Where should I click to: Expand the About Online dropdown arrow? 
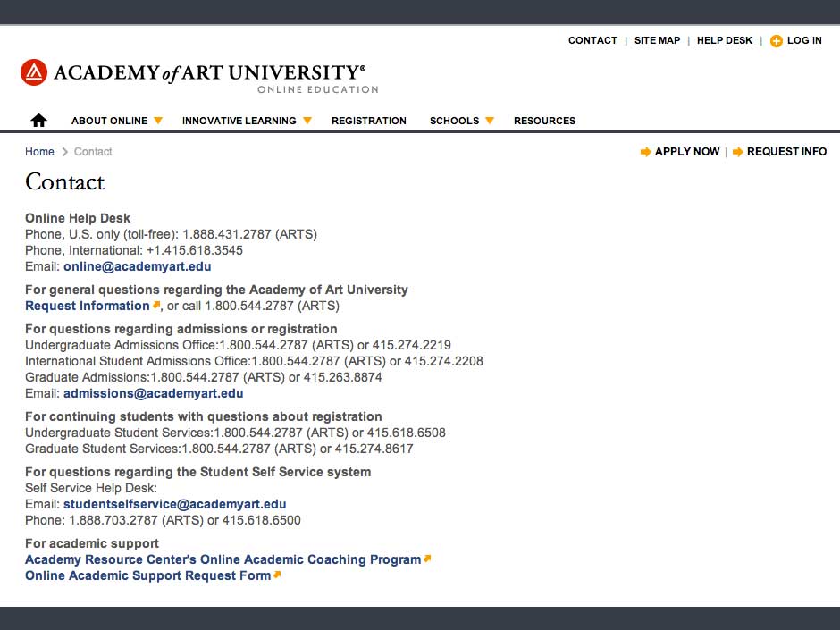(158, 121)
